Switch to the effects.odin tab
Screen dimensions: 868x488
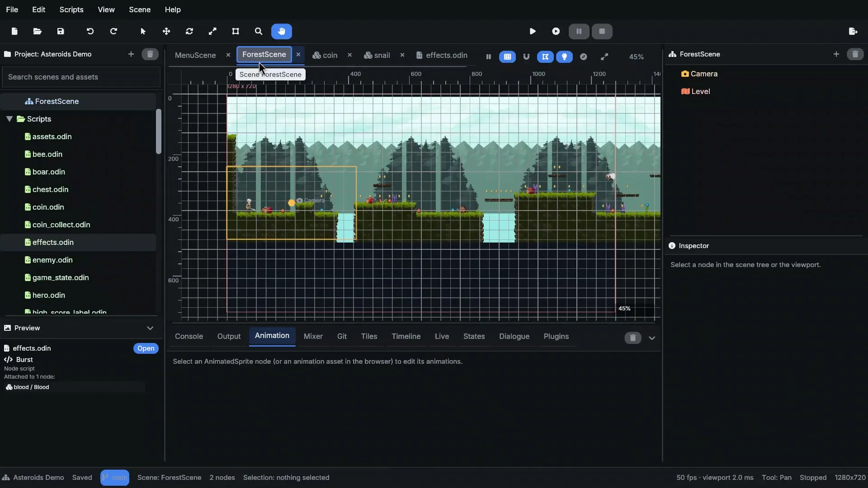coord(442,55)
